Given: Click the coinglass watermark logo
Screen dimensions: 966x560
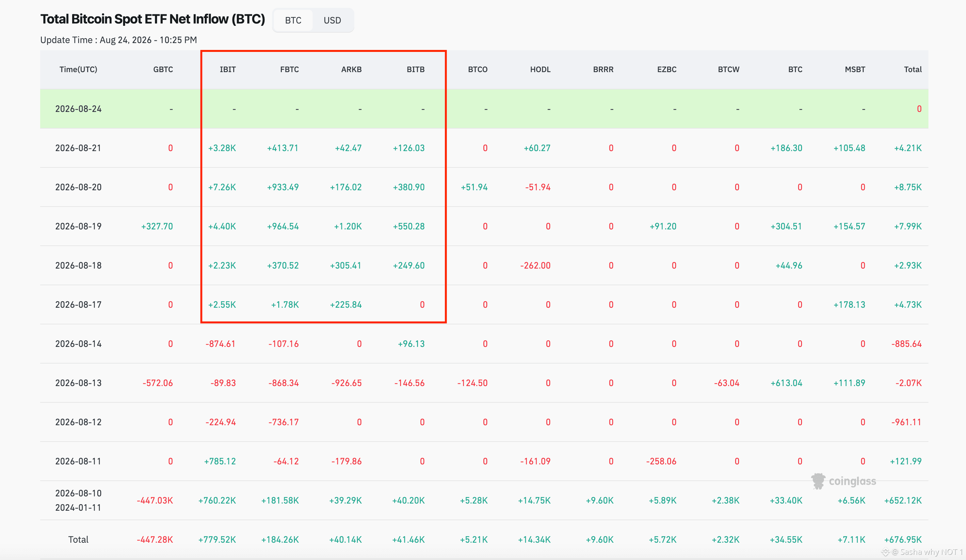Looking at the screenshot, I should (844, 481).
